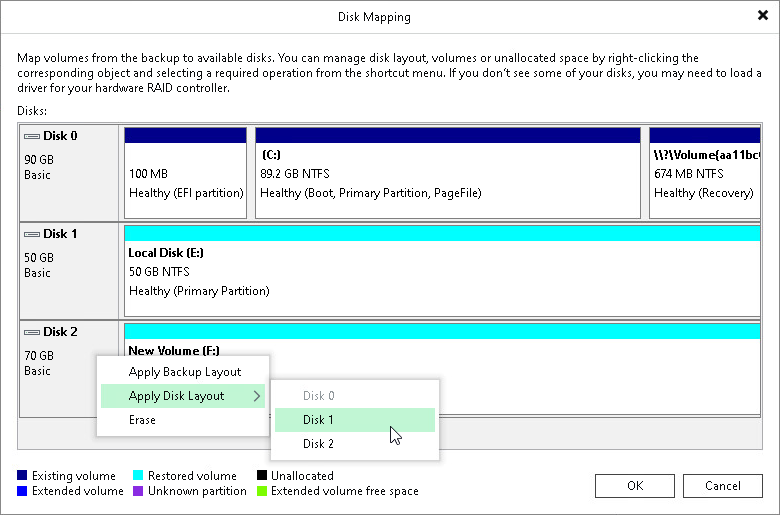Select the Local Disk (E:) volume

(x=442, y=271)
